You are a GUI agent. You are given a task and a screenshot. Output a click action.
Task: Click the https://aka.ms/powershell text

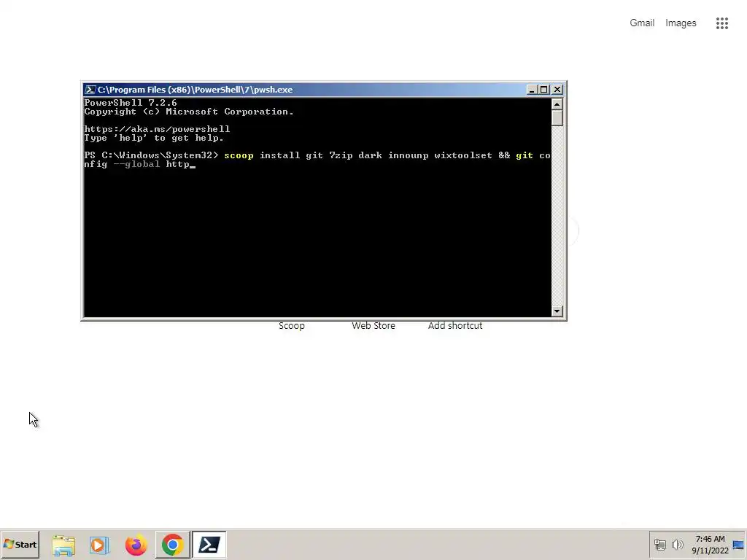pyautogui.click(x=157, y=129)
